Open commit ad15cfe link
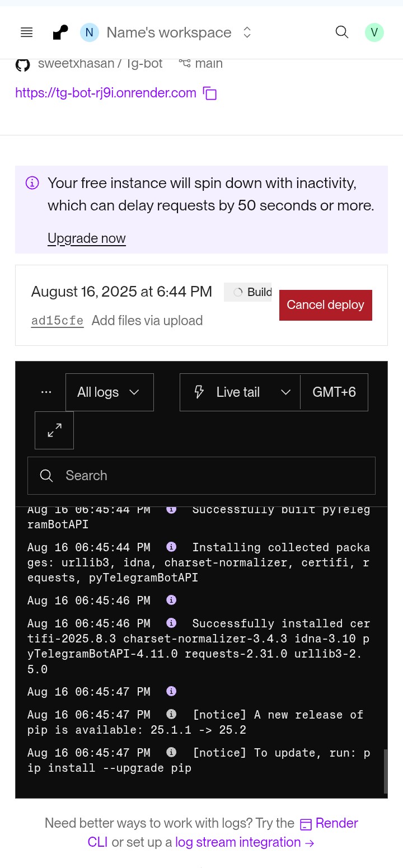The image size is (403, 868). click(57, 321)
